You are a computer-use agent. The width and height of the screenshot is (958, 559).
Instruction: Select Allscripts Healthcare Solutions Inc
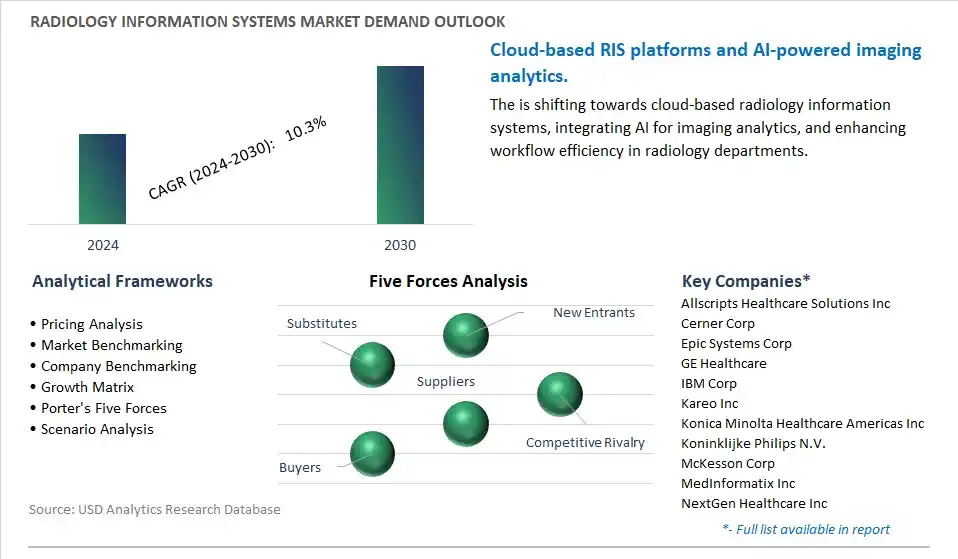786,304
